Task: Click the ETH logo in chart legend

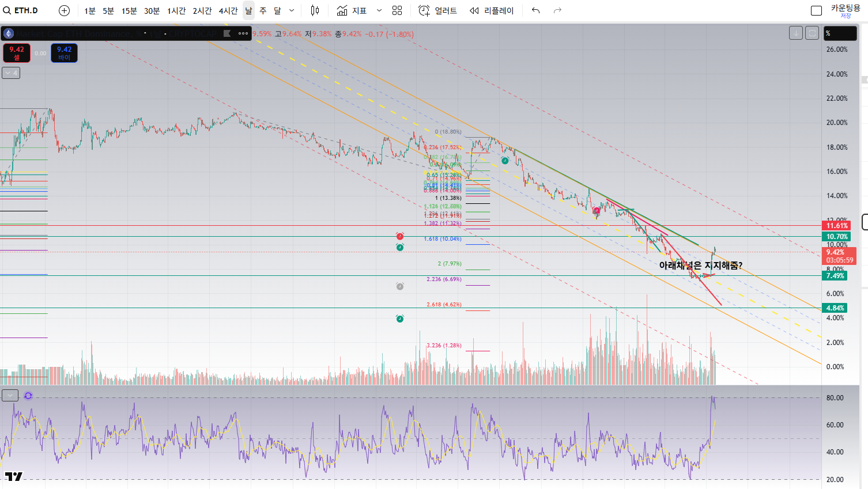Action: click(x=9, y=33)
